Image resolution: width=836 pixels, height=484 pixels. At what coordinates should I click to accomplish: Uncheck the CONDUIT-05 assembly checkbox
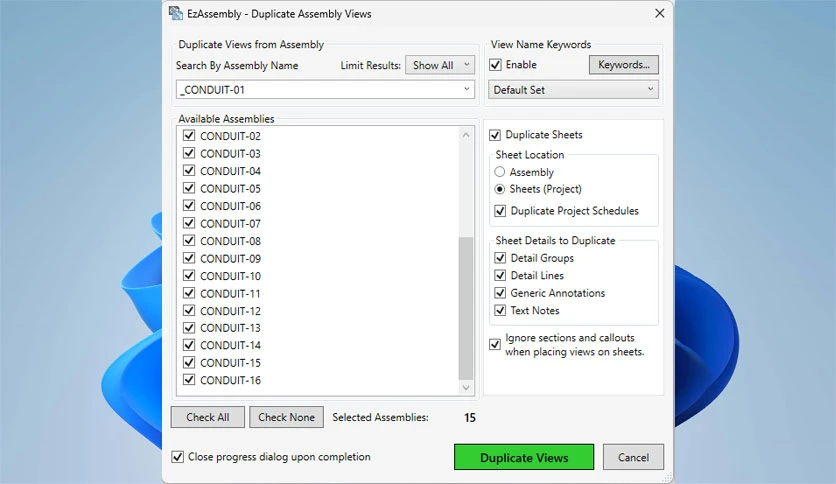(189, 188)
